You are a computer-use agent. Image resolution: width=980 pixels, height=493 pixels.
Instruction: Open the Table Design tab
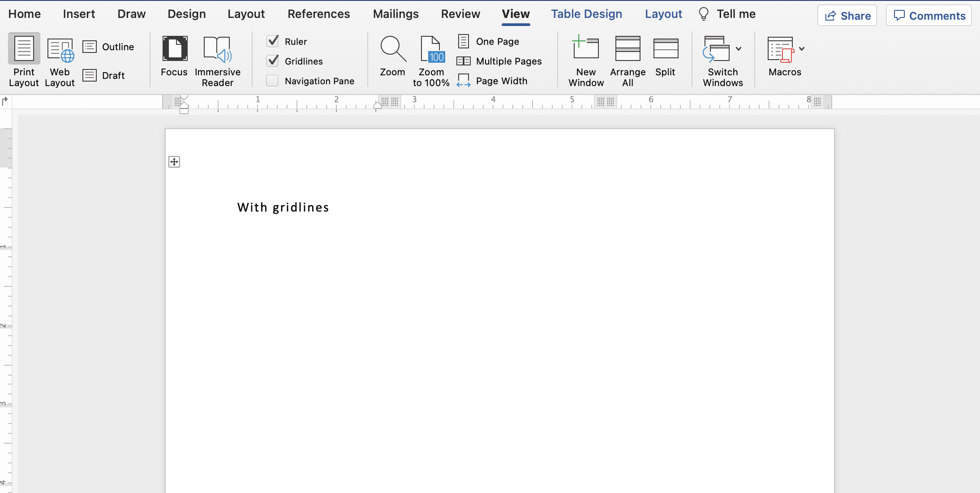click(586, 14)
